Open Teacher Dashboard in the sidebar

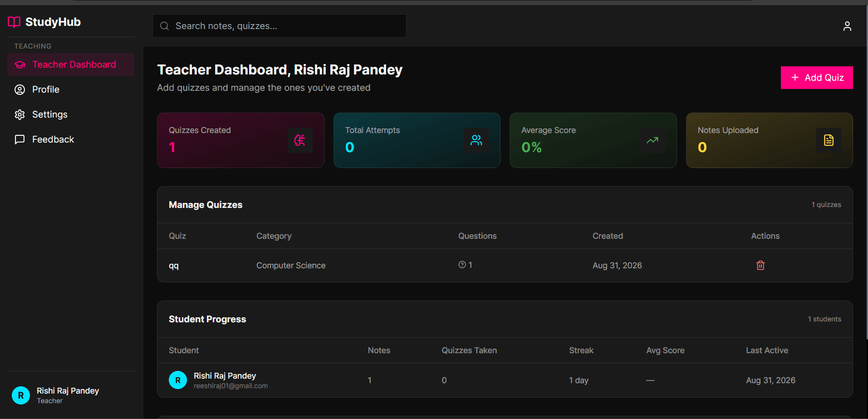71,64
